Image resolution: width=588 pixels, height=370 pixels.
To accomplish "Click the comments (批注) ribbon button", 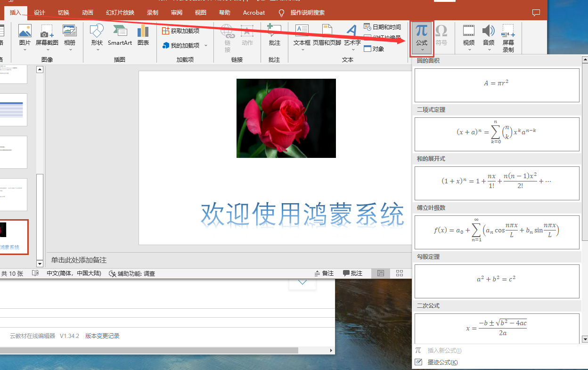I will [274, 34].
